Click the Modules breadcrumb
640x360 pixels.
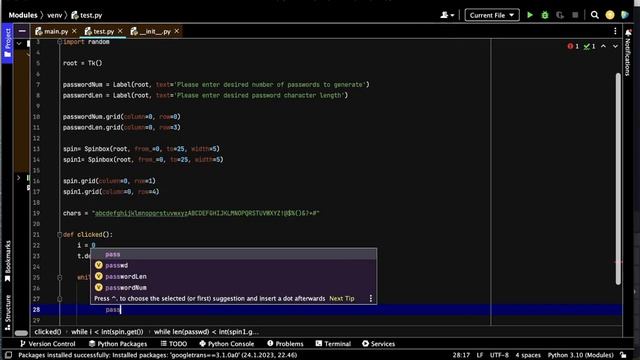pos(23,15)
